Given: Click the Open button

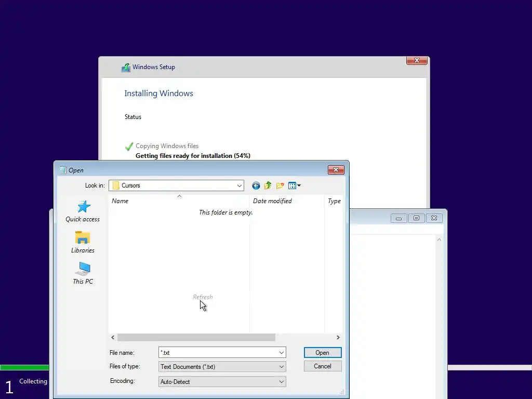Looking at the screenshot, I should tap(322, 353).
